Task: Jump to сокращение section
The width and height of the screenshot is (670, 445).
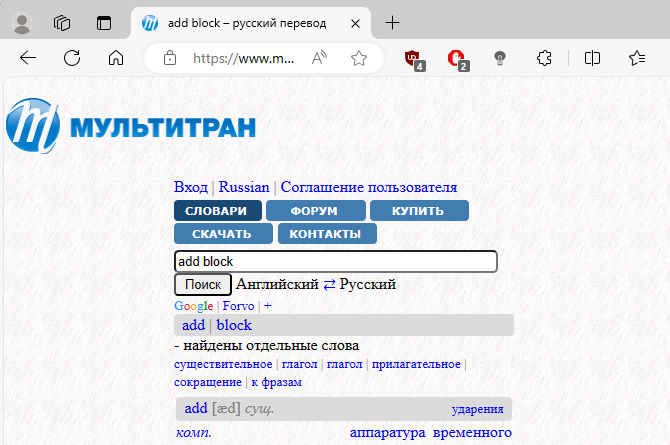Action: pos(208,382)
